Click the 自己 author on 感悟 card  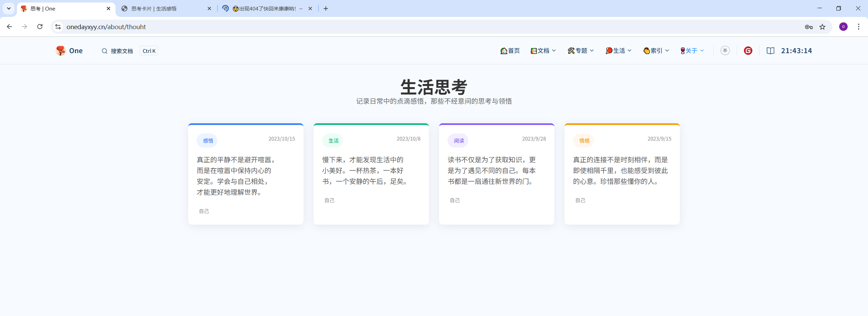coord(204,211)
